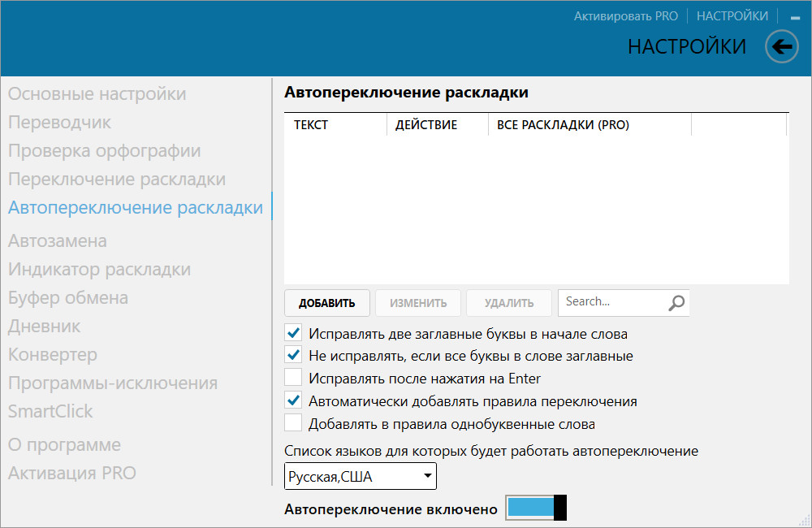Sort by the ТЕКСТ column header
The image size is (812, 528).
(311, 125)
